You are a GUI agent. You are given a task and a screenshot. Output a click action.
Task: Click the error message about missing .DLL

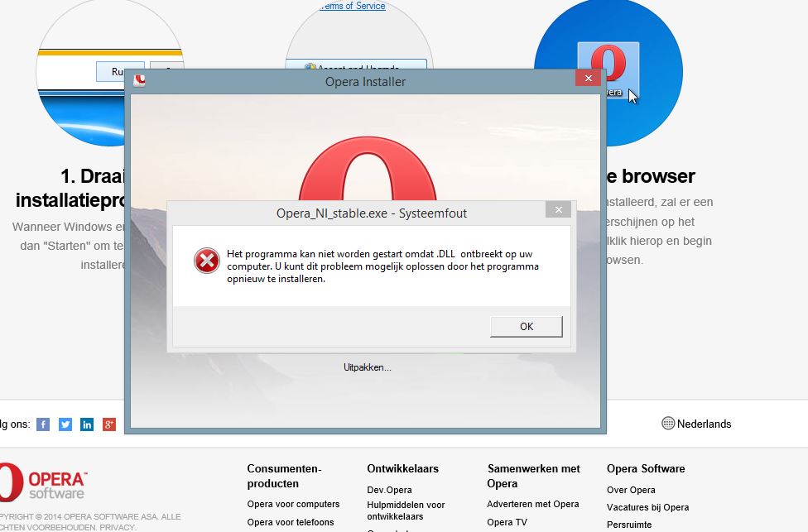click(382, 266)
